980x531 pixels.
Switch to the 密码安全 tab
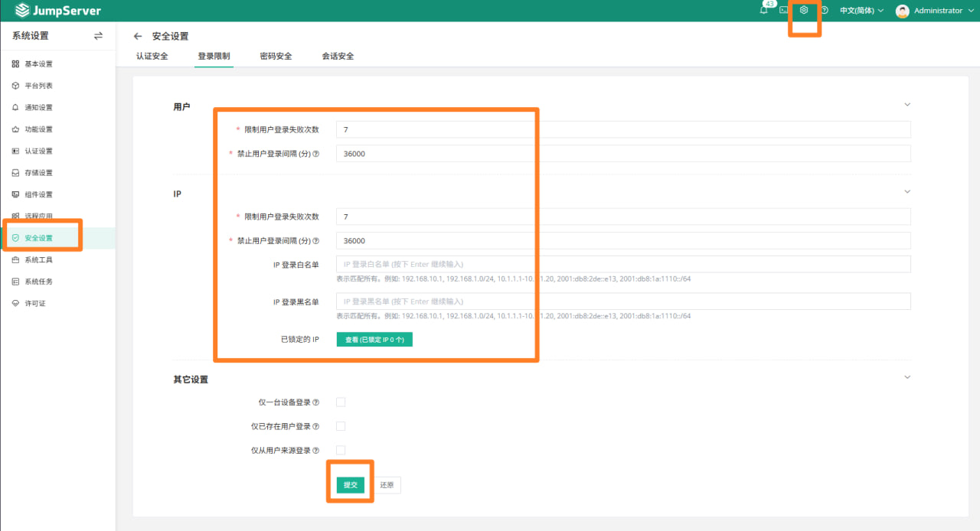click(276, 57)
